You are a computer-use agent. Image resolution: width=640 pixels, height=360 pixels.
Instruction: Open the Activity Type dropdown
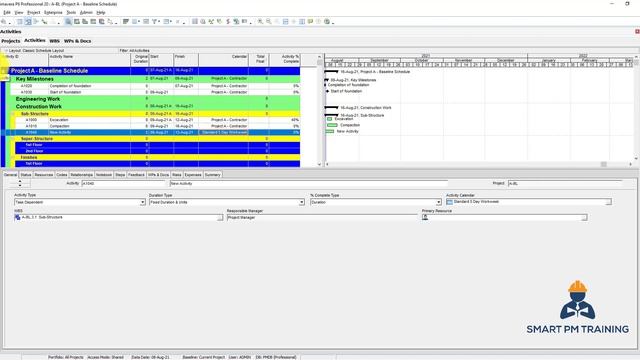pyautogui.click(x=142, y=202)
